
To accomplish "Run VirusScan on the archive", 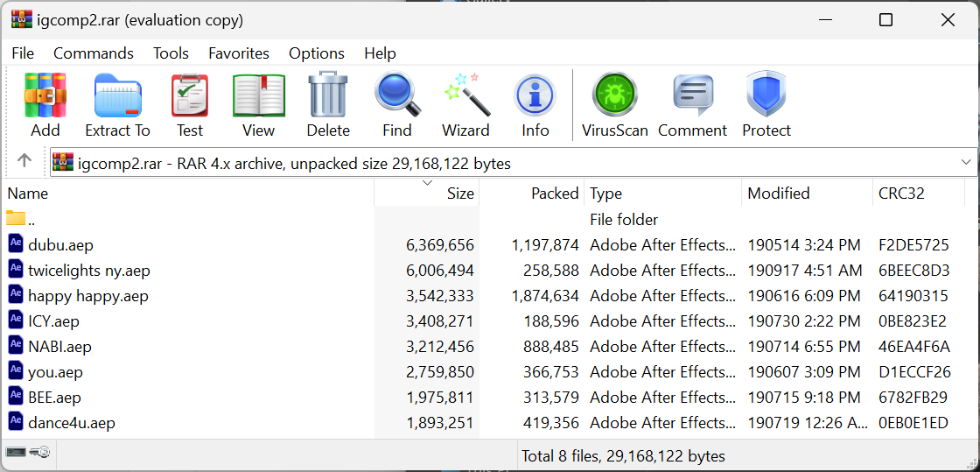I will 614,95.
